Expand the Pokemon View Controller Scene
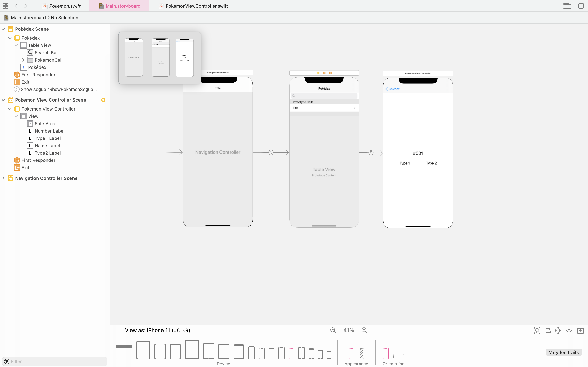This screenshot has height=367, width=588. [x=3, y=100]
